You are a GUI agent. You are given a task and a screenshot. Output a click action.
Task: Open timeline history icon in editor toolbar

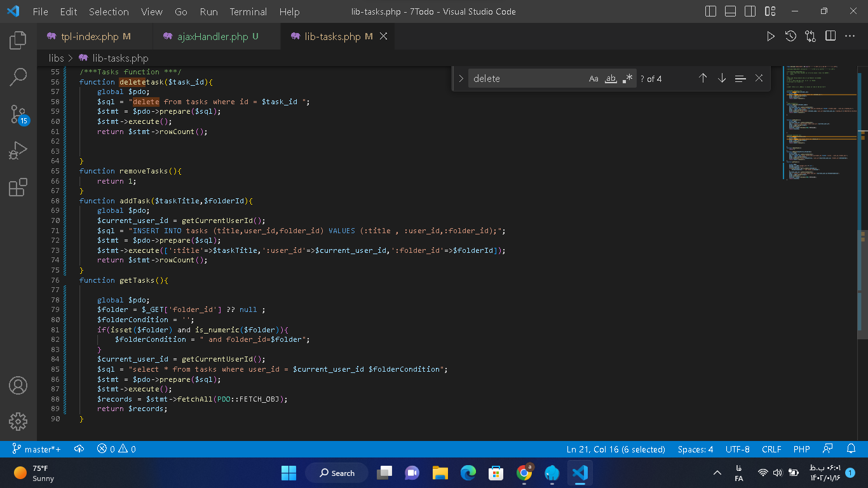pyautogui.click(x=790, y=36)
